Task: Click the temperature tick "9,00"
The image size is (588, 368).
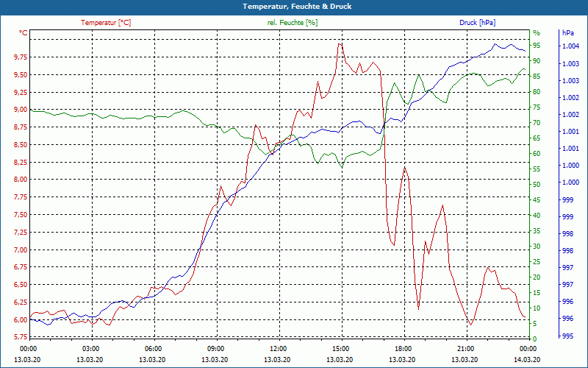Action: pyautogui.click(x=21, y=110)
